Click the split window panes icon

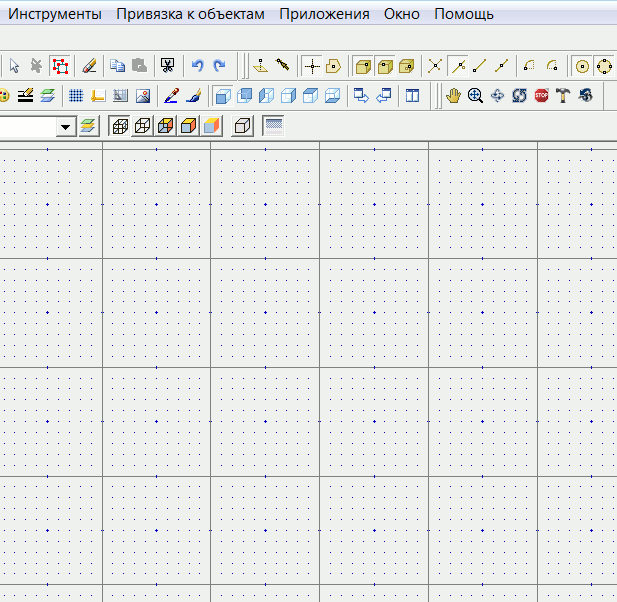[x=412, y=96]
